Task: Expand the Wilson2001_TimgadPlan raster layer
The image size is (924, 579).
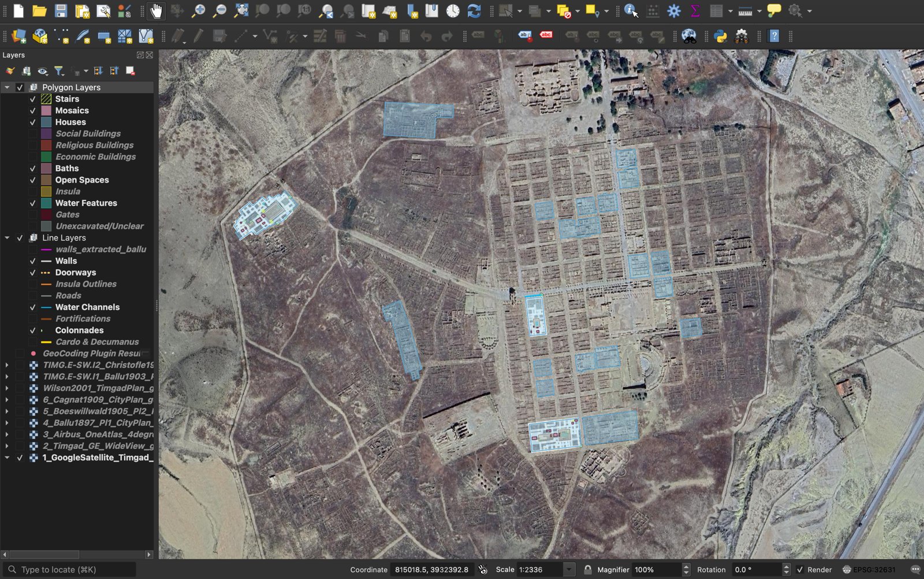Action: (x=7, y=388)
